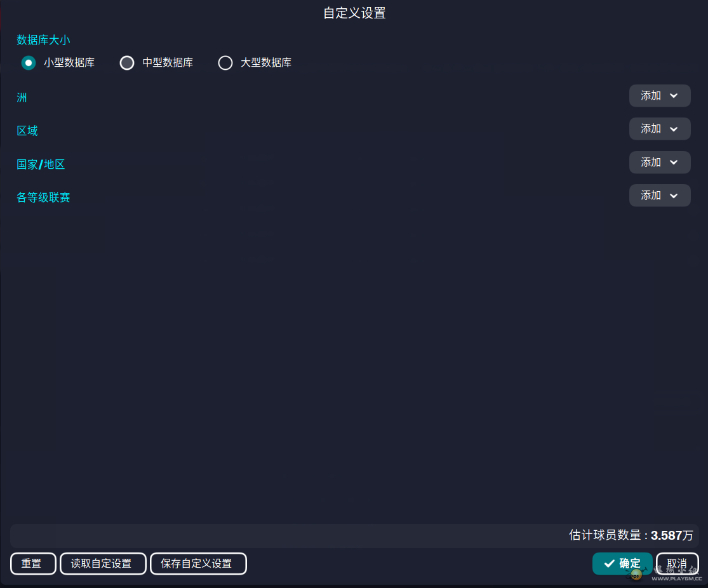The height and width of the screenshot is (588, 708).
Task: Click the 洲 section label
Action: click(x=22, y=98)
